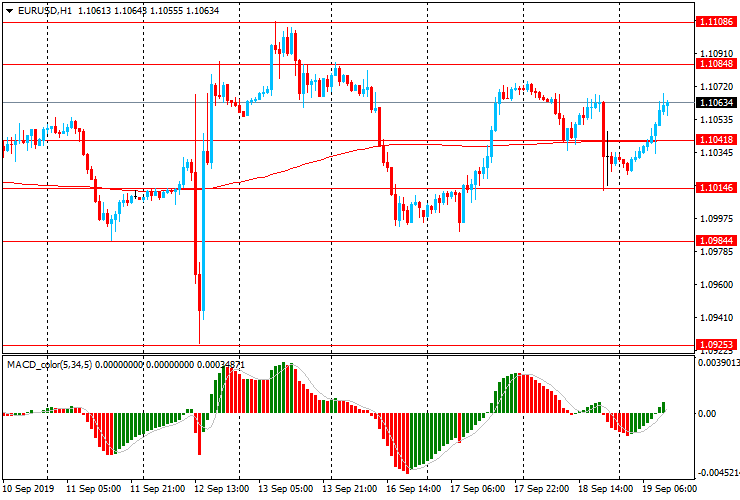Select the 11 Sep 21:00 time axis label
The width and height of the screenshot is (740, 500).
(x=158, y=488)
